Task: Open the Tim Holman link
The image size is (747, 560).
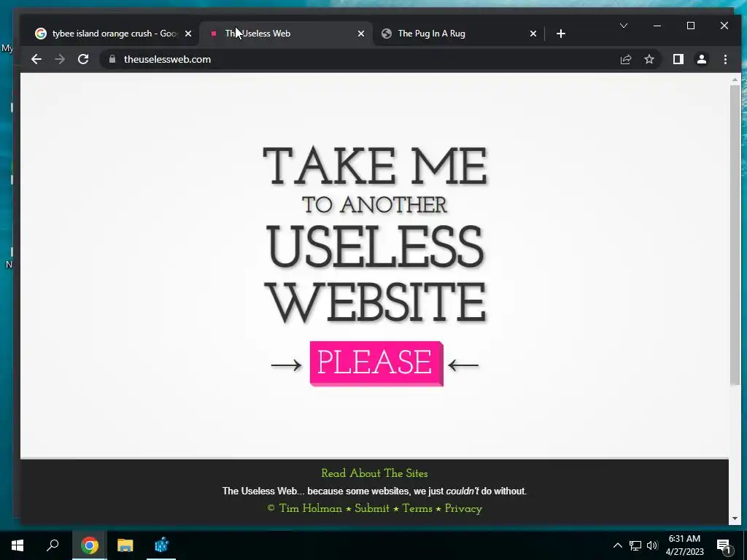Action: [x=310, y=508]
